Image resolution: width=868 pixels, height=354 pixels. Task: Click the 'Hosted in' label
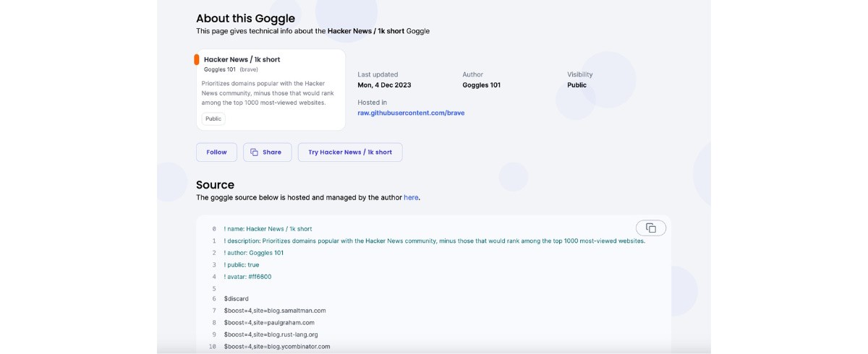(372, 103)
